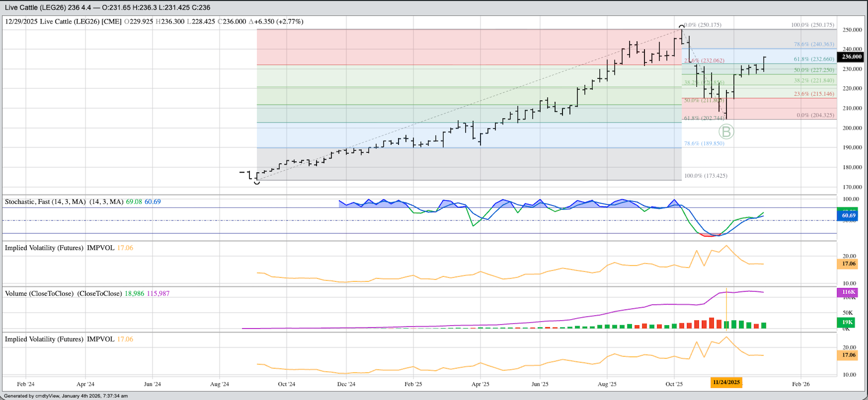Click the blue 60.69 stochastic value tag
The height and width of the screenshot is (400, 868).
tap(848, 216)
